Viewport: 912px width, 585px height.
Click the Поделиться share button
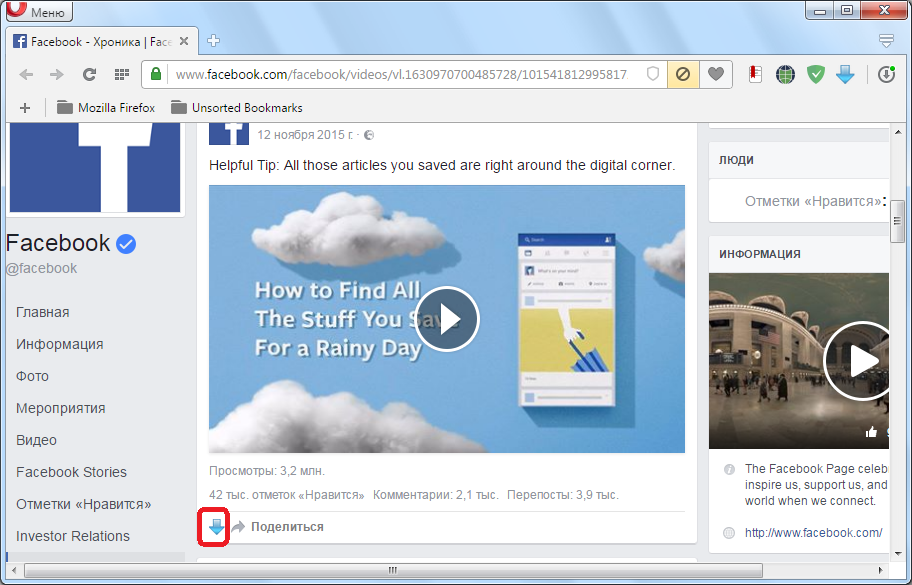pos(286,527)
